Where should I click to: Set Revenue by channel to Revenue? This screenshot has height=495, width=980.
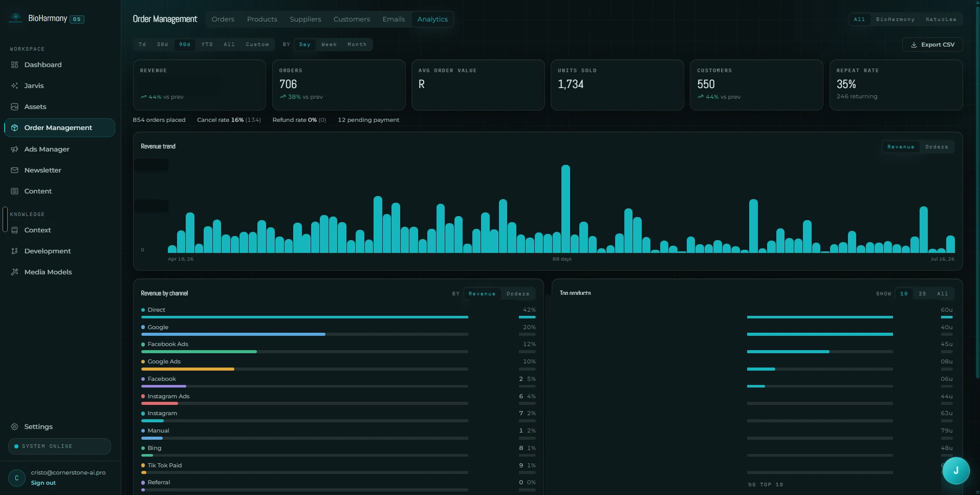tap(482, 294)
